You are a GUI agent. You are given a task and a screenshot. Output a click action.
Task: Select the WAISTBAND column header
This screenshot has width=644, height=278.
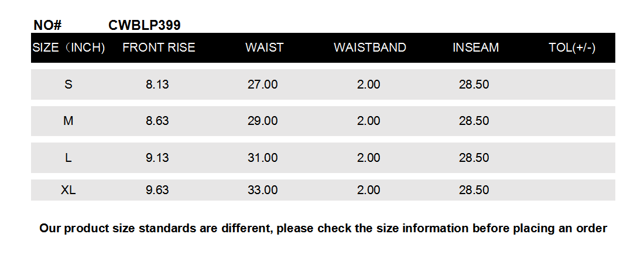pos(369,48)
